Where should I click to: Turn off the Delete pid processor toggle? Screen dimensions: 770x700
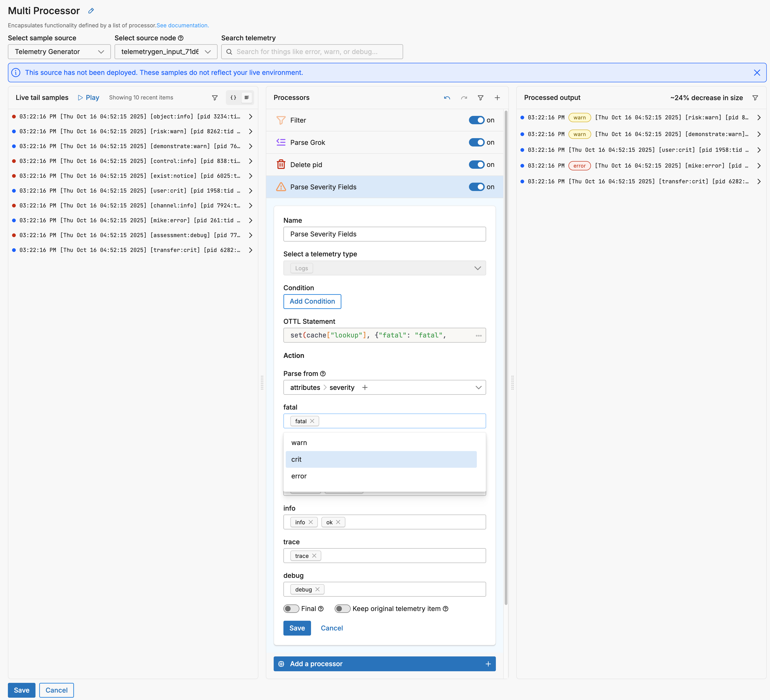click(476, 165)
